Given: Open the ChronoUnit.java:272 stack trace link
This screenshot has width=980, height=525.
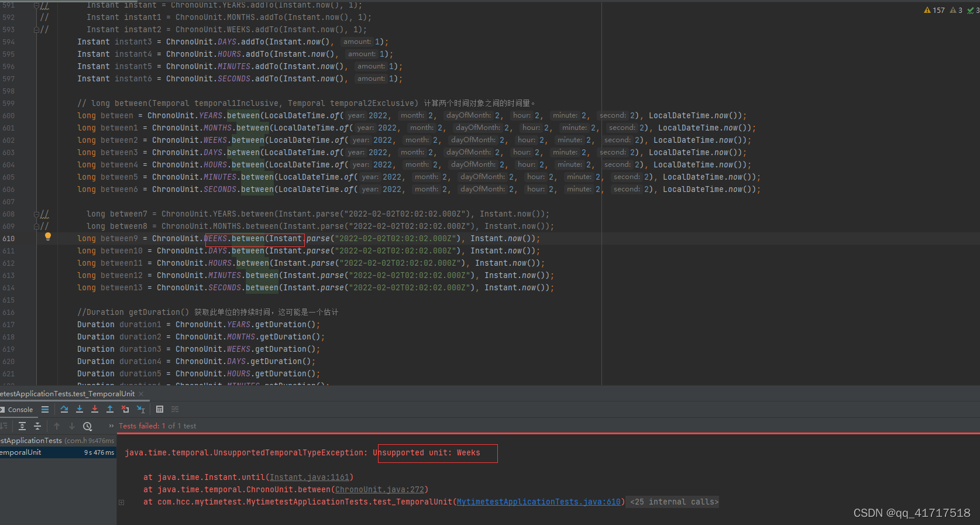Looking at the screenshot, I should click(x=380, y=490).
